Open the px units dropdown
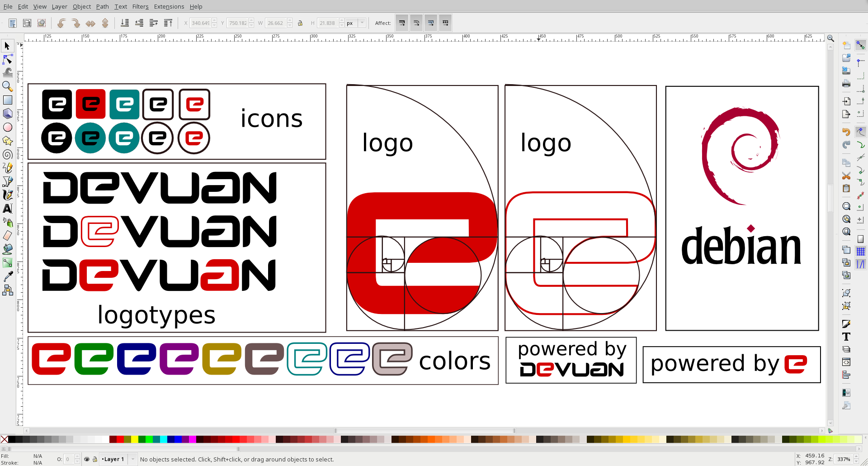 [x=356, y=23]
